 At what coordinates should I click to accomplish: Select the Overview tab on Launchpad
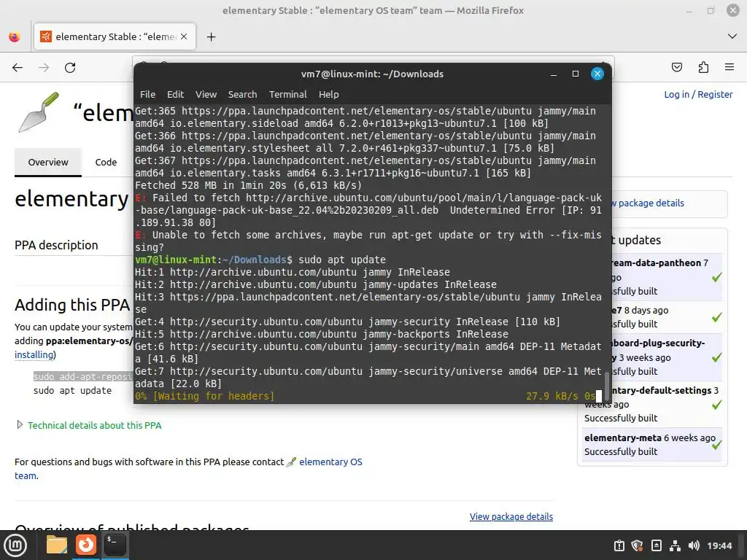[48, 162]
